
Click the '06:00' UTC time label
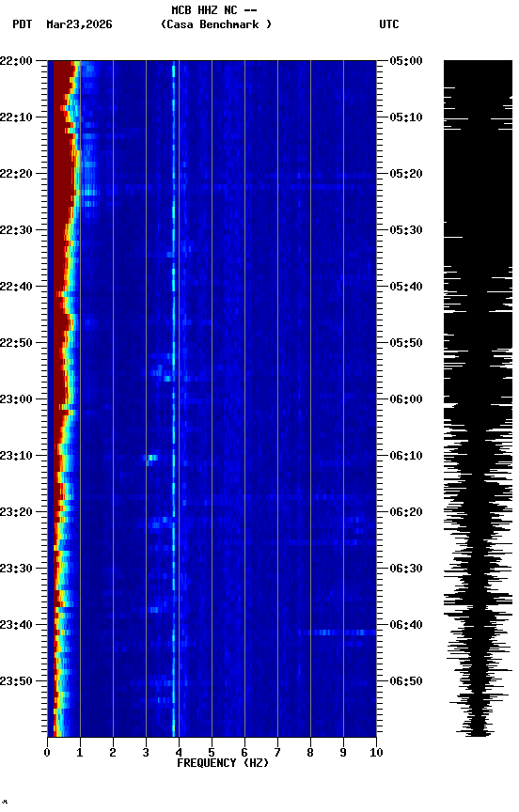pos(406,399)
